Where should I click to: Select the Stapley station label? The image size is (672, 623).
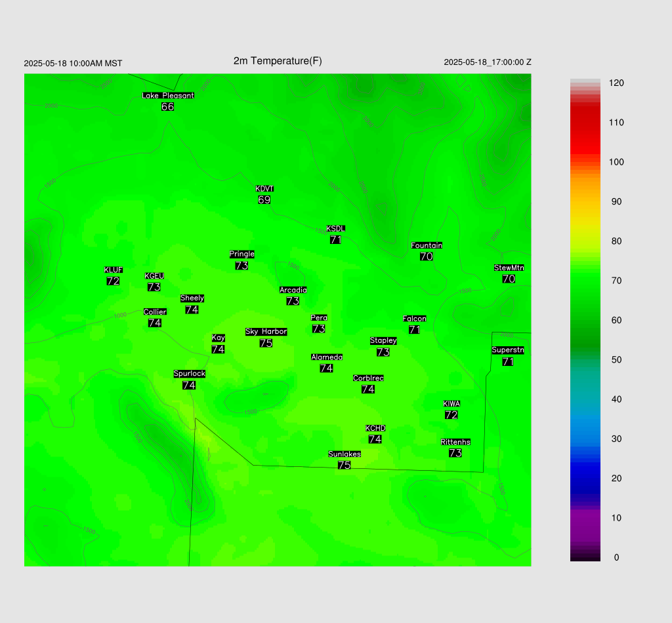coord(383,341)
